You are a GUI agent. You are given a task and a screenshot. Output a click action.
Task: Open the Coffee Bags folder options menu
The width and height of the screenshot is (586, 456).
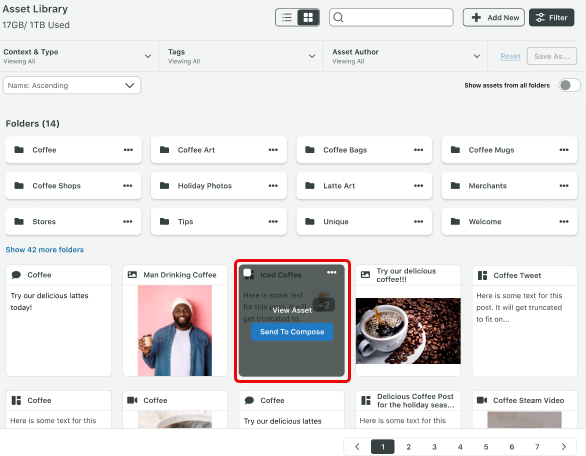point(419,150)
